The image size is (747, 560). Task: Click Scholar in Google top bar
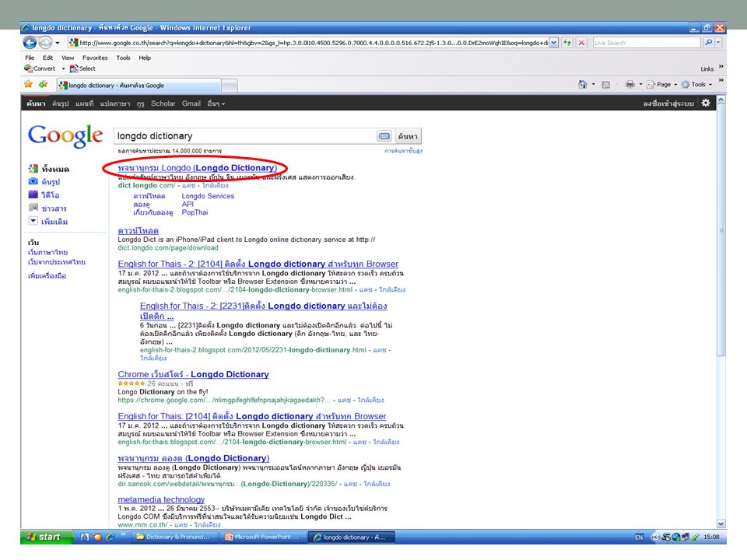[163, 103]
